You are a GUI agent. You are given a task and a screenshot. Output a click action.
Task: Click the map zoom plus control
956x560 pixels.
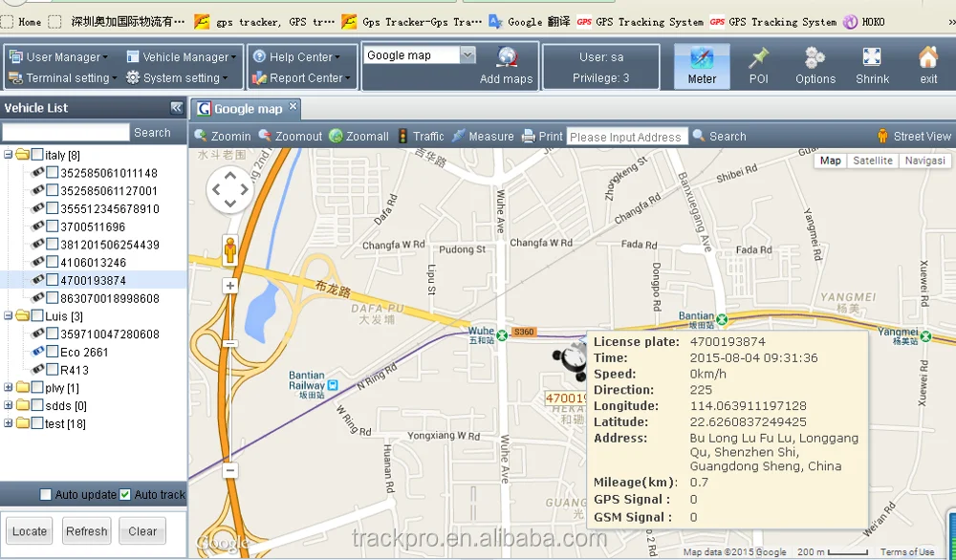pos(230,284)
